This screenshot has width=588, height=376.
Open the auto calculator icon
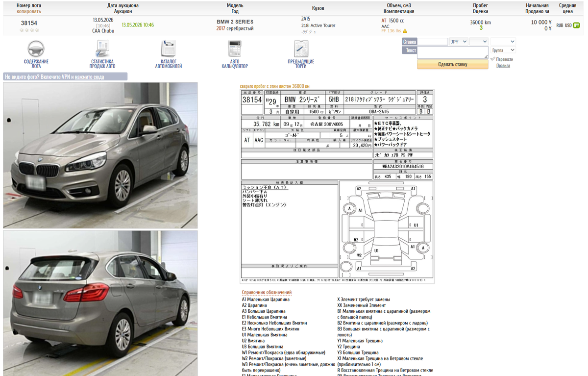click(x=234, y=49)
